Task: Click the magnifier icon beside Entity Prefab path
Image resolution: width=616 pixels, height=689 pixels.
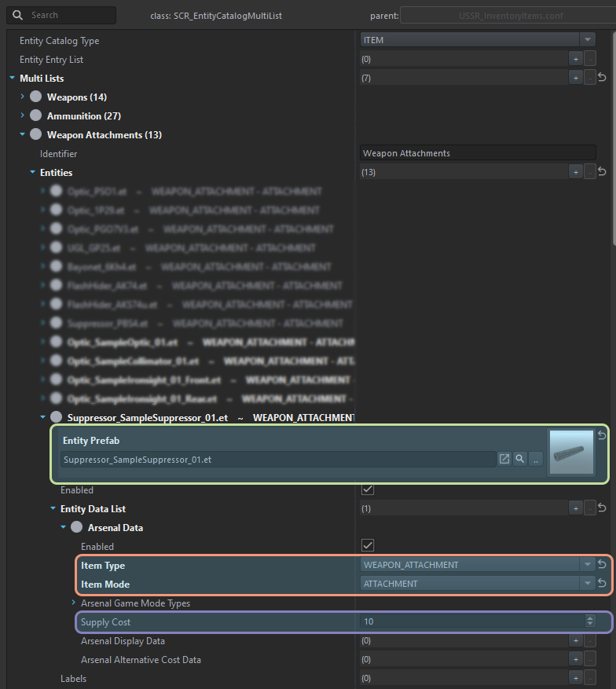Action: pyautogui.click(x=519, y=459)
